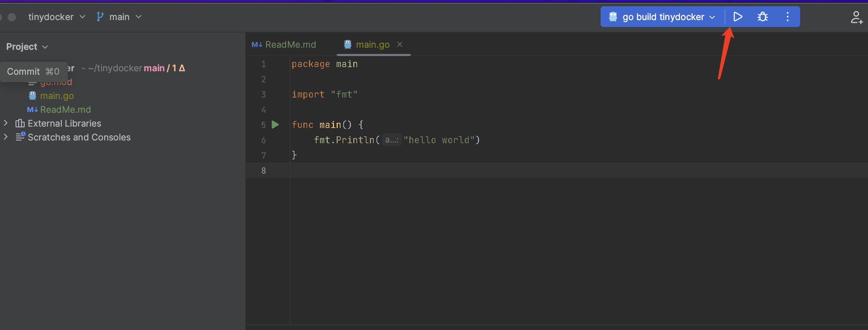Click the git branch icon beside main
Image resolution: width=868 pixels, height=330 pixels.
pyautogui.click(x=100, y=17)
